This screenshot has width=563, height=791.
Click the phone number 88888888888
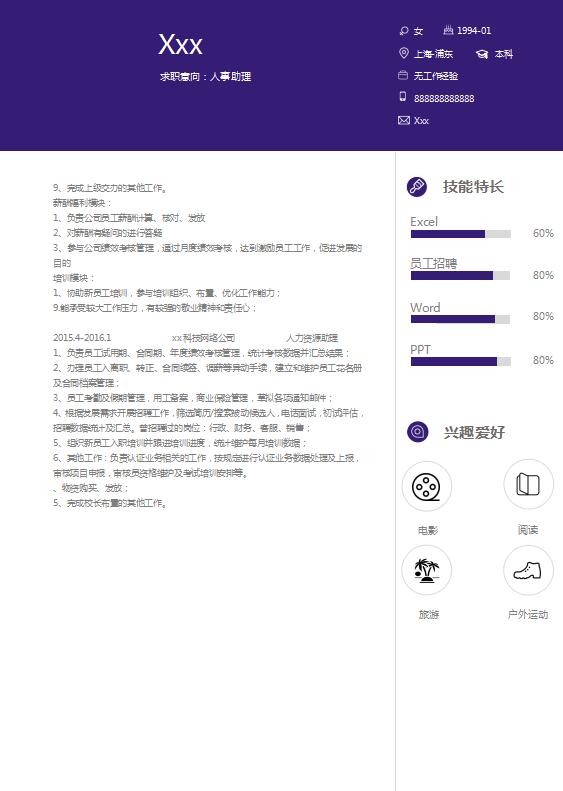coord(444,98)
